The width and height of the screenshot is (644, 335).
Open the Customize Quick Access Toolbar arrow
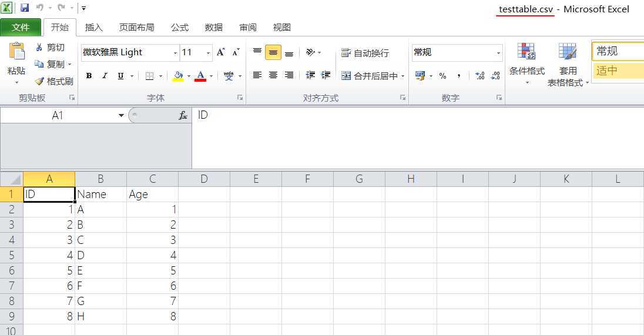(x=83, y=8)
